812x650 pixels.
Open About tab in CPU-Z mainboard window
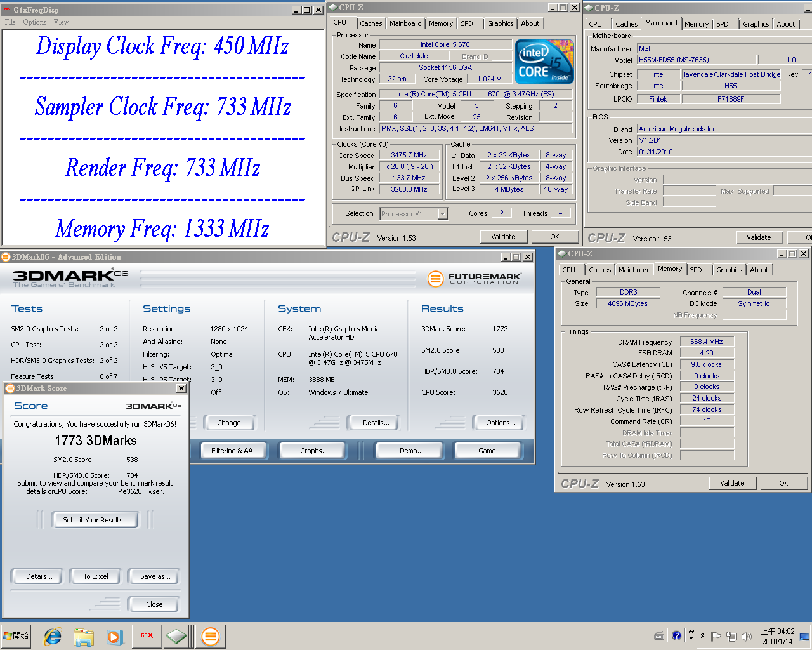click(x=786, y=24)
